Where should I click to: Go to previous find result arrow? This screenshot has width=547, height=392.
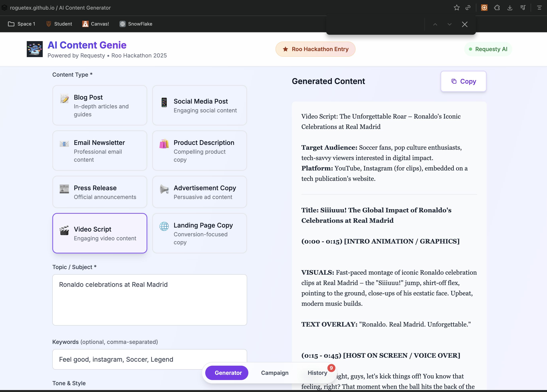pyautogui.click(x=435, y=24)
